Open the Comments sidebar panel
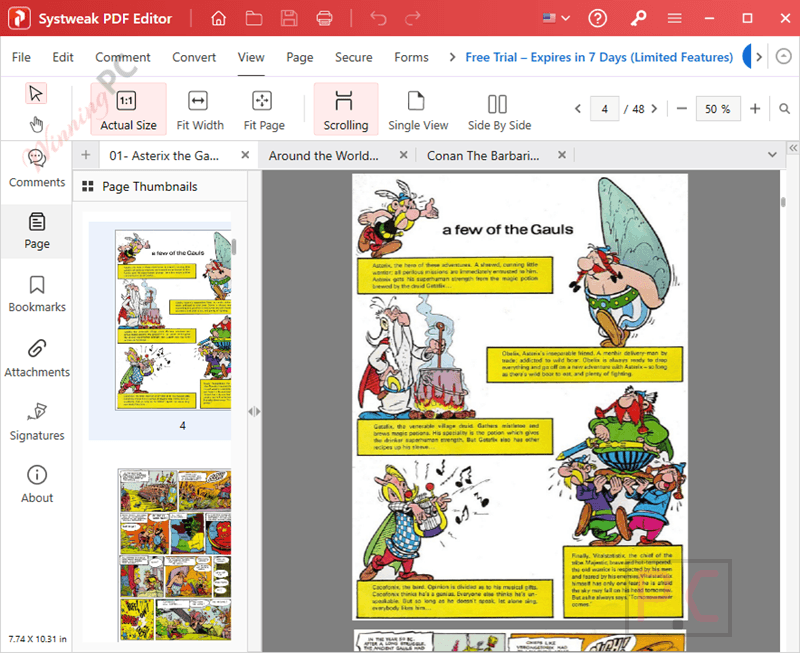This screenshot has width=800, height=653. [37, 168]
